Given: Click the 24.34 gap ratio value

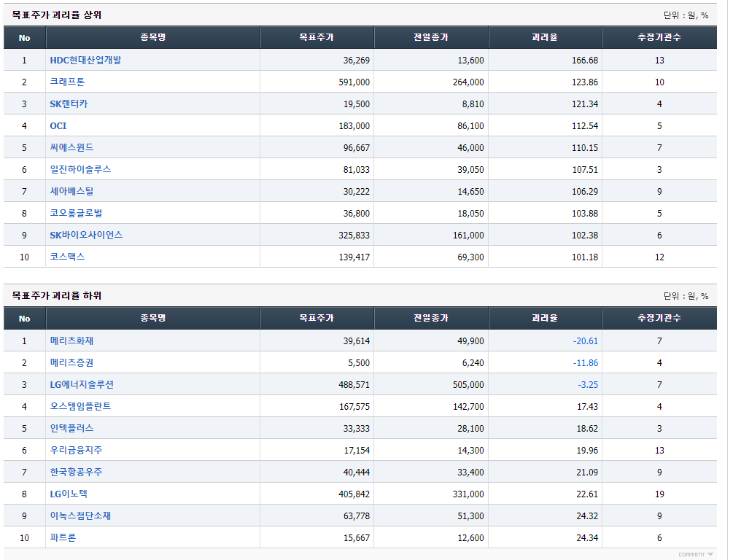Looking at the screenshot, I should [587, 538].
